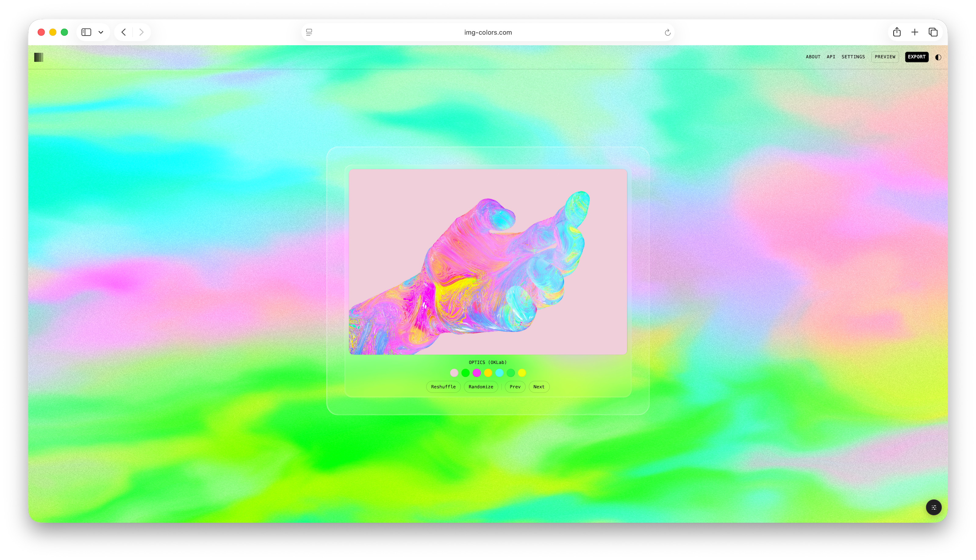Click Randomize to generate a new palette
The height and width of the screenshot is (560, 976).
[481, 387]
